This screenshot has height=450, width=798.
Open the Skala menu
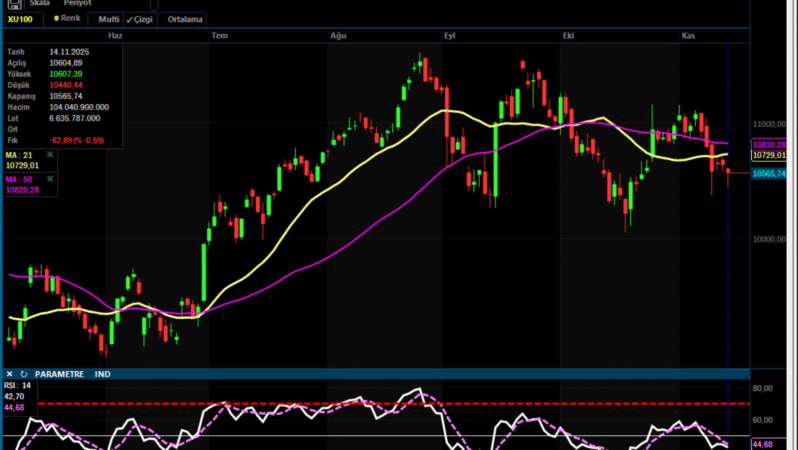(x=40, y=4)
